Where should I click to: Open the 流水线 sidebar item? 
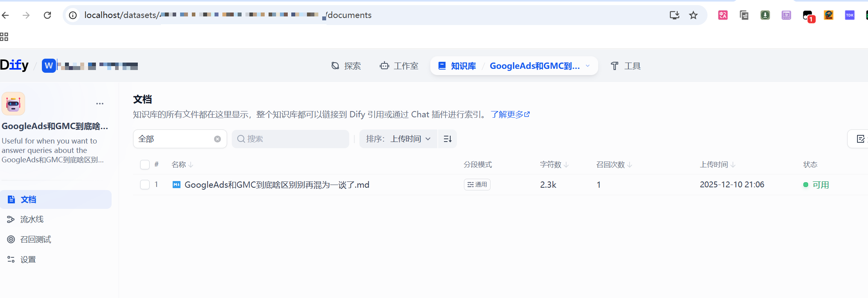click(32, 219)
